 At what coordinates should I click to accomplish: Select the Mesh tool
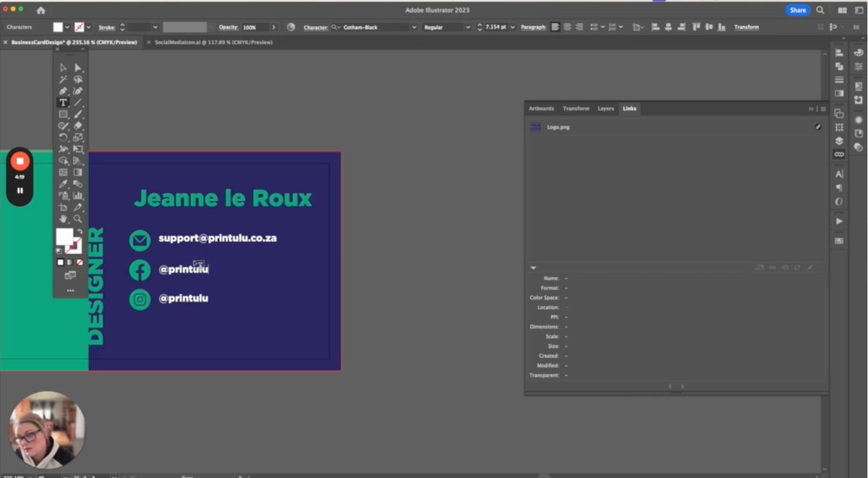[63, 172]
